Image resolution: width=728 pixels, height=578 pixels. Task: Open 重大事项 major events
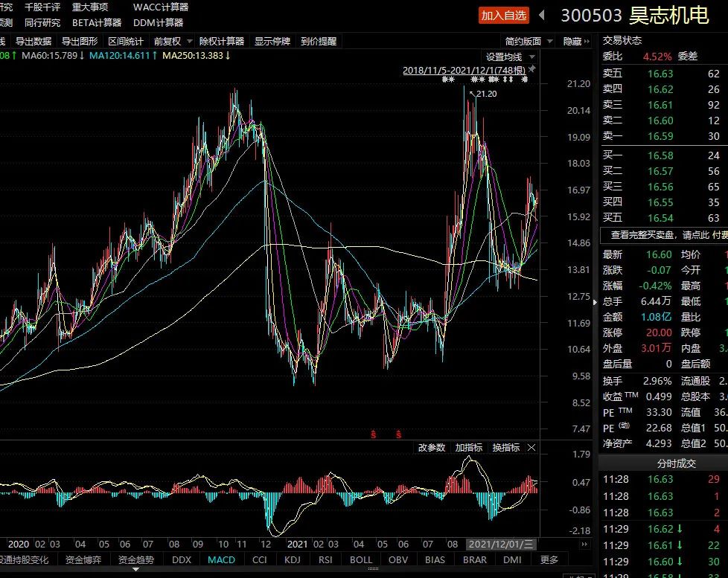tap(90, 7)
